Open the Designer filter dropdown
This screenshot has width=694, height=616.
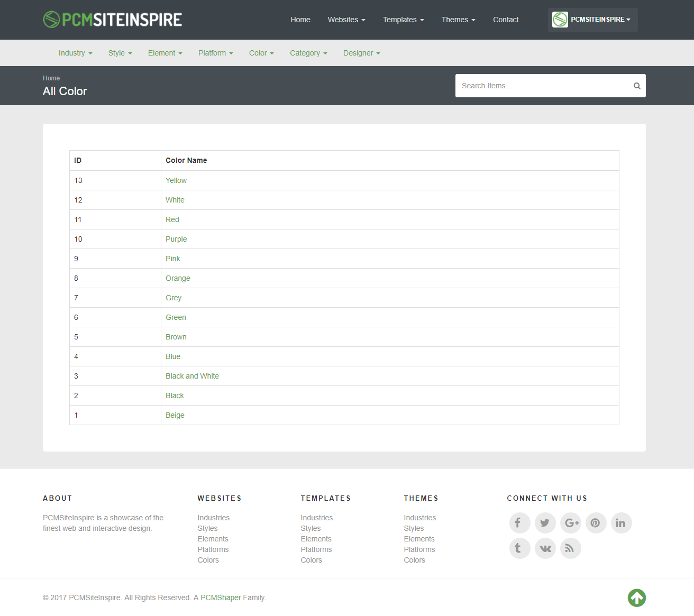361,53
